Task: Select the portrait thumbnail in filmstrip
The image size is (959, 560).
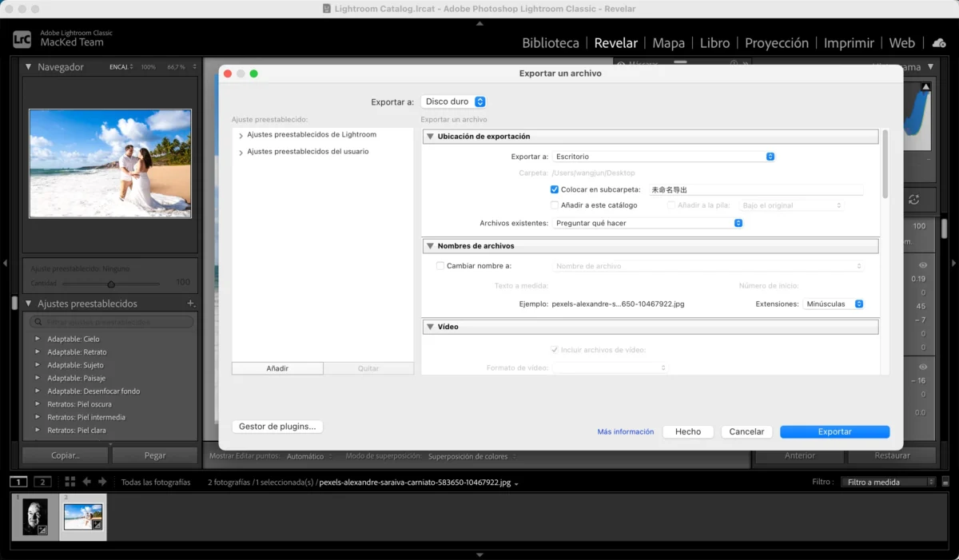Action: [x=35, y=517]
